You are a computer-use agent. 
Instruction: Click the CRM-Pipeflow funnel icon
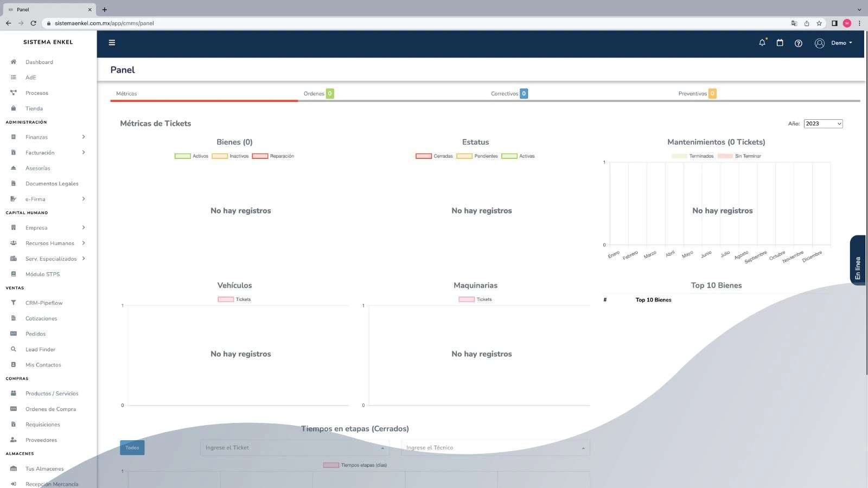click(14, 303)
